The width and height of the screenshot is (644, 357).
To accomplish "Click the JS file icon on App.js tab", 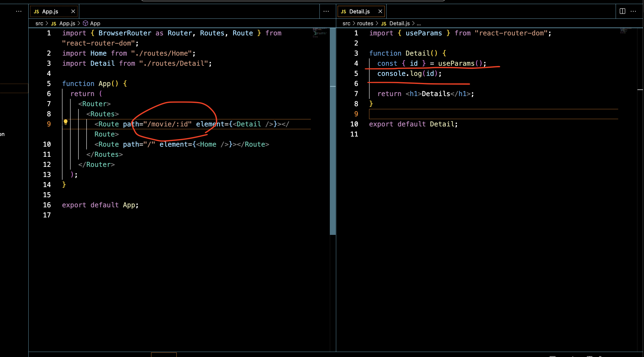I will point(36,12).
